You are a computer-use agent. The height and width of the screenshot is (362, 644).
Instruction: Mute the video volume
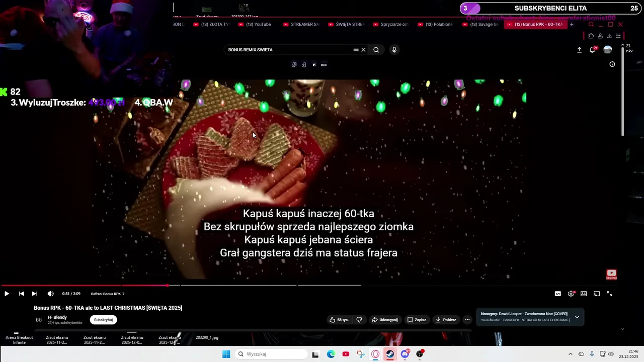point(50,294)
